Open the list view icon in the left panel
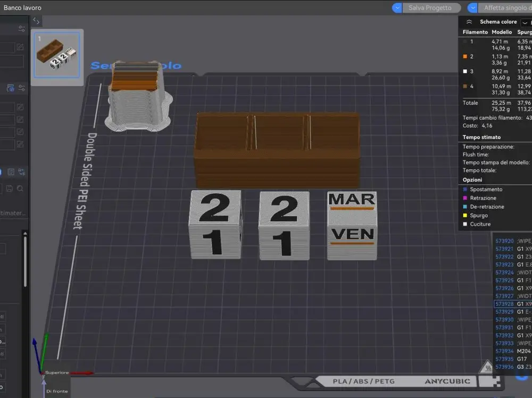 click(11, 172)
